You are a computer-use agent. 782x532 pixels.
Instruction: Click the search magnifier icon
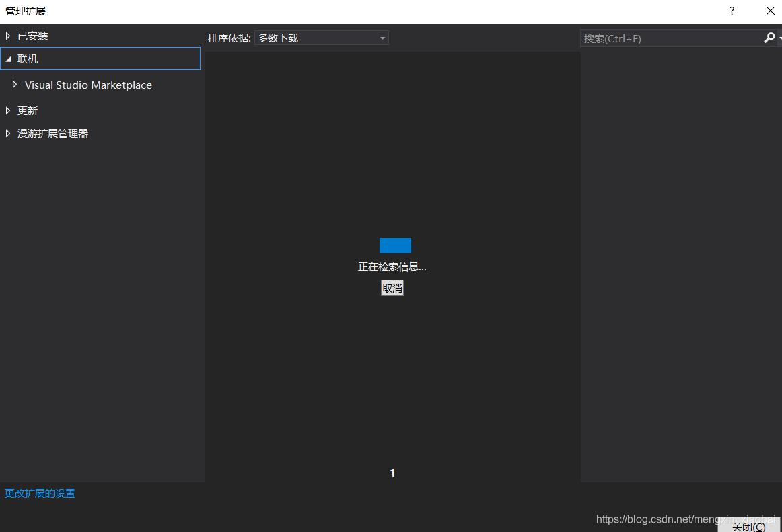click(x=768, y=38)
